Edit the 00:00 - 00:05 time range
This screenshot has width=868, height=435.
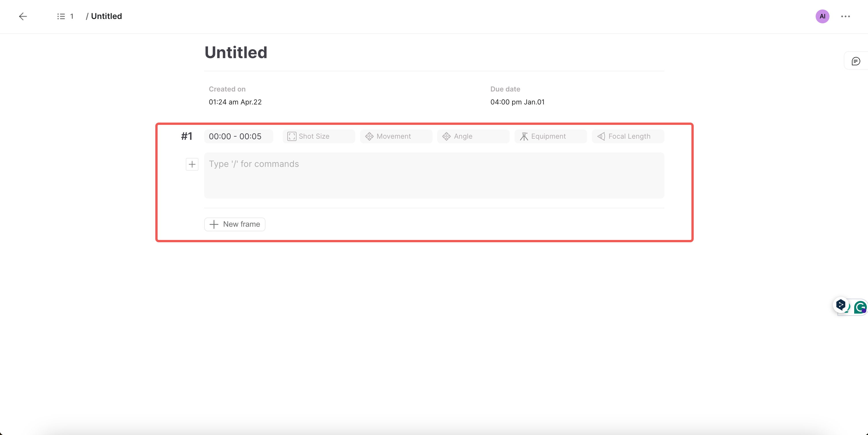click(238, 136)
